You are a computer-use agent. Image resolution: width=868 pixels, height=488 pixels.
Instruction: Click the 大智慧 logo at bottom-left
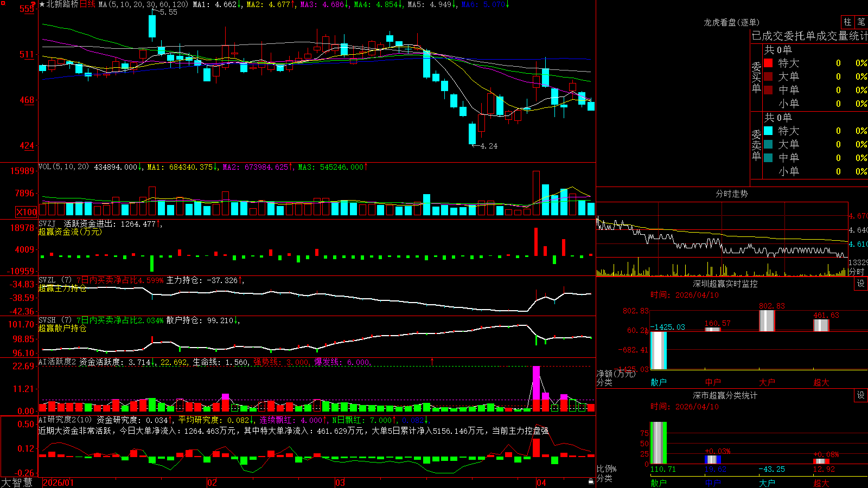[17, 482]
